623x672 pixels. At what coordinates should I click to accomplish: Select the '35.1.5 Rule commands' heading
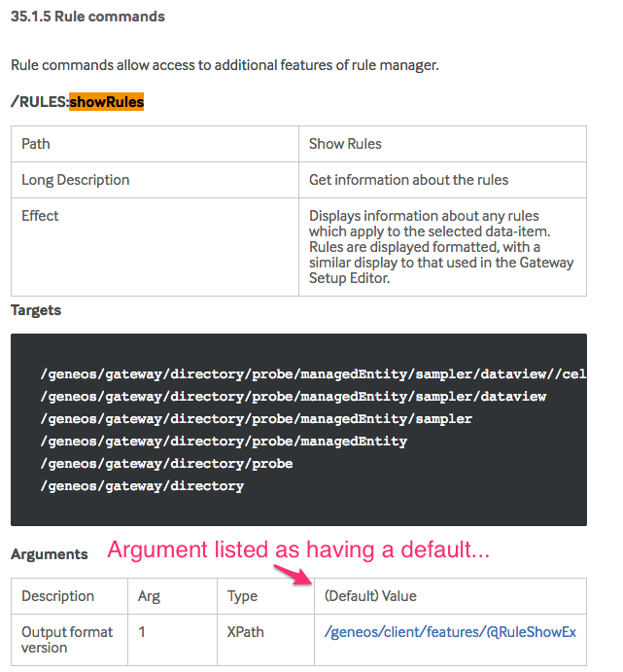pyautogui.click(x=87, y=17)
